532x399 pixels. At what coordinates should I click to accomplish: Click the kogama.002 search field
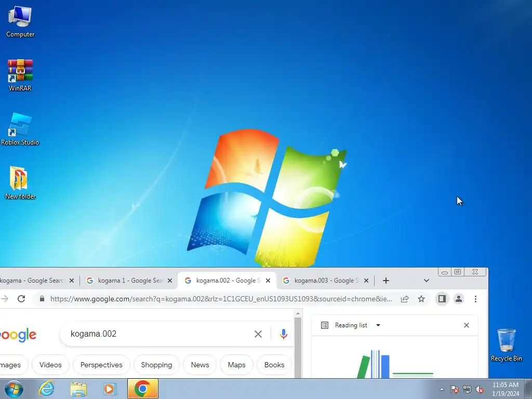(159, 334)
